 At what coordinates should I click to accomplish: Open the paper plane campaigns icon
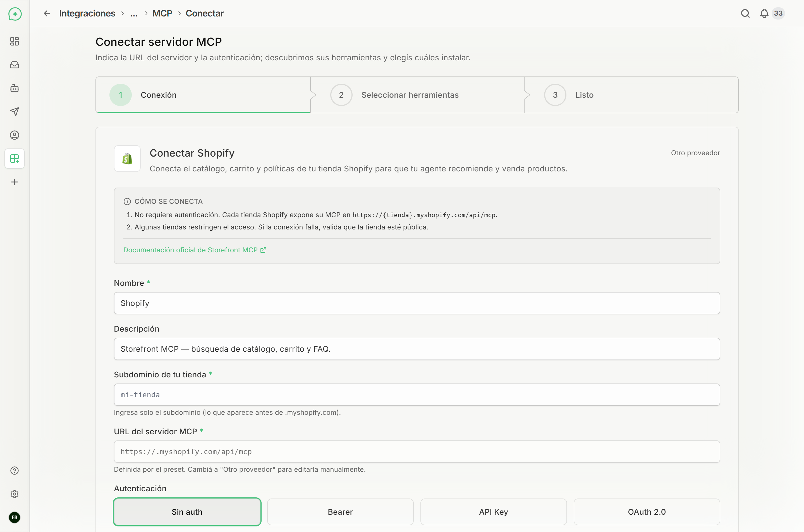pyautogui.click(x=15, y=112)
